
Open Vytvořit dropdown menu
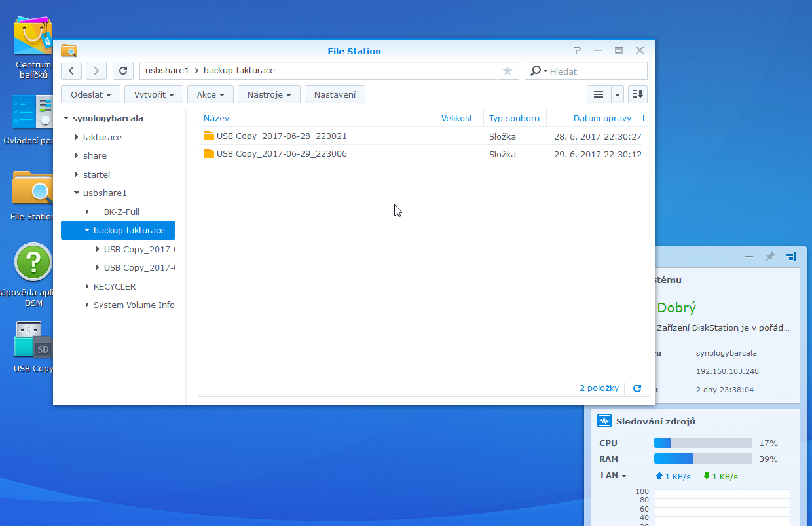click(153, 94)
